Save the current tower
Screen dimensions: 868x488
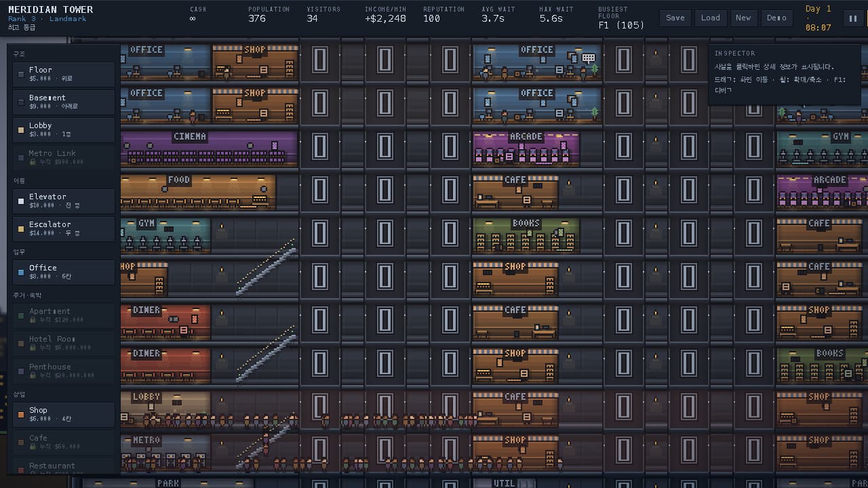pos(675,18)
